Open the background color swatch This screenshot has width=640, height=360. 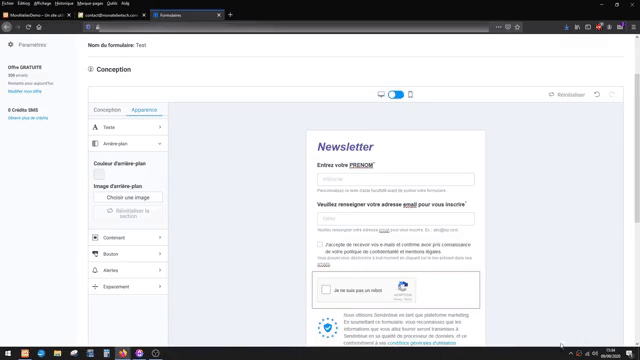pos(99,174)
